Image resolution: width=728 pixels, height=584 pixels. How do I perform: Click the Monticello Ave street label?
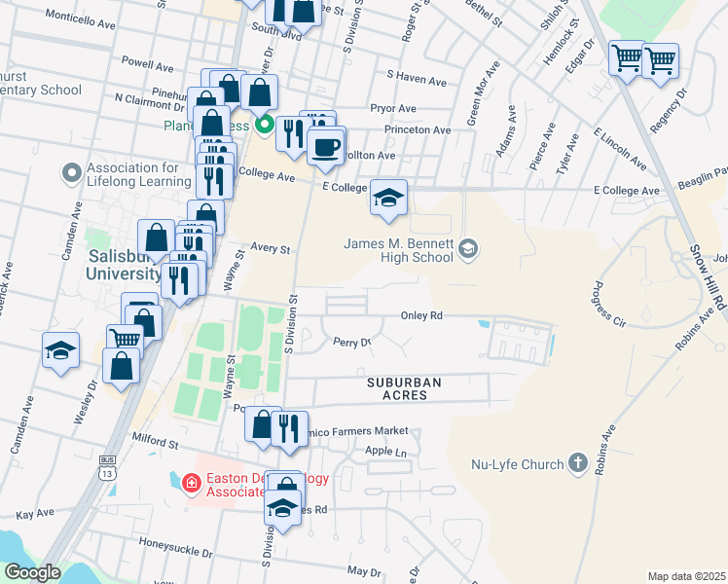click(x=81, y=19)
